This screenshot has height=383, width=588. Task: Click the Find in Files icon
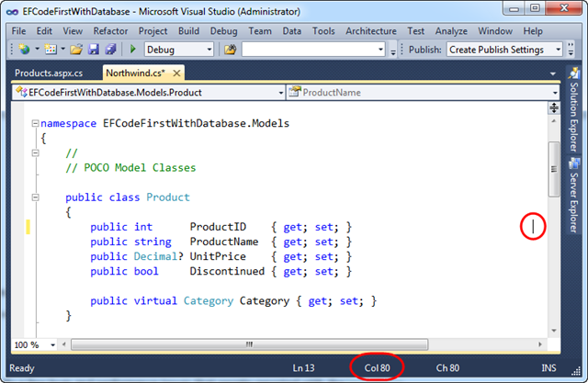pos(231,50)
